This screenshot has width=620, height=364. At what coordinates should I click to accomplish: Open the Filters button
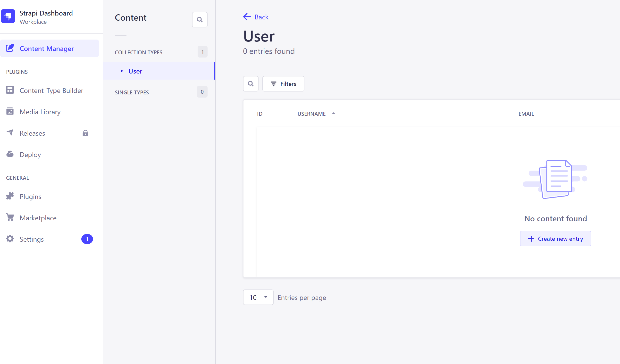(x=283, y=84)
